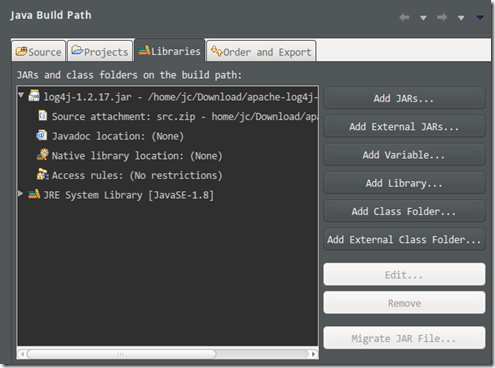This screenshot has width=495, height=368.
Task: Click the horizontal scrollbar thumb
Action: pos(121,354)
